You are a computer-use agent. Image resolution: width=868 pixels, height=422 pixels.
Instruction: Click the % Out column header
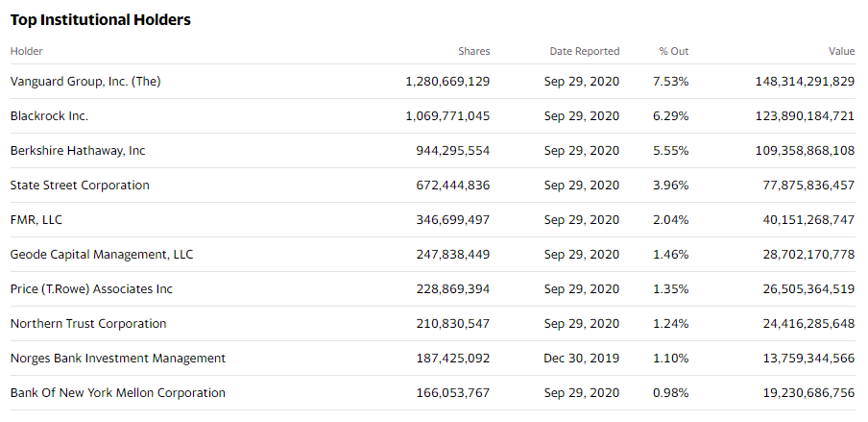click(x=673, y=51)
